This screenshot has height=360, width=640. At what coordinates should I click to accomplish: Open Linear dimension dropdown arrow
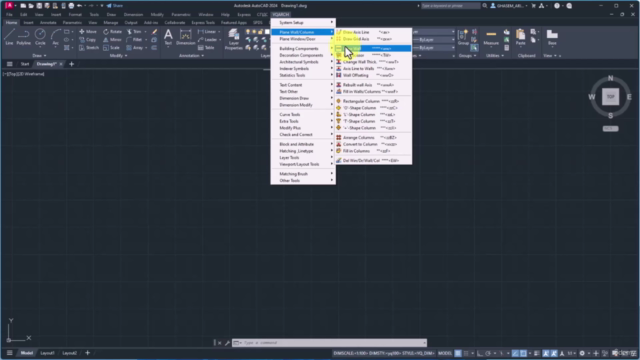[x=219, y=31]
